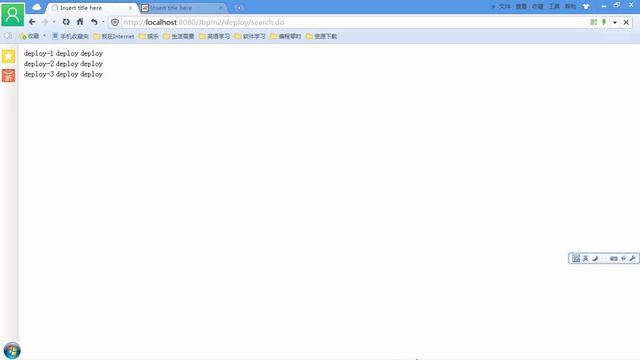Open the 软件学习 bookmark folder
640x360 pixels.
[x=250, y=36]
